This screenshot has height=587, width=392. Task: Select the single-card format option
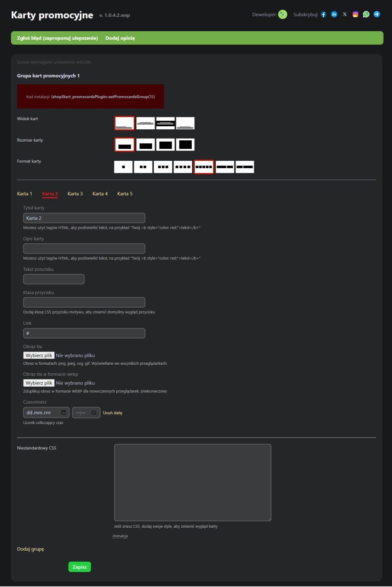pyautogui.click(x=123, y=167)
